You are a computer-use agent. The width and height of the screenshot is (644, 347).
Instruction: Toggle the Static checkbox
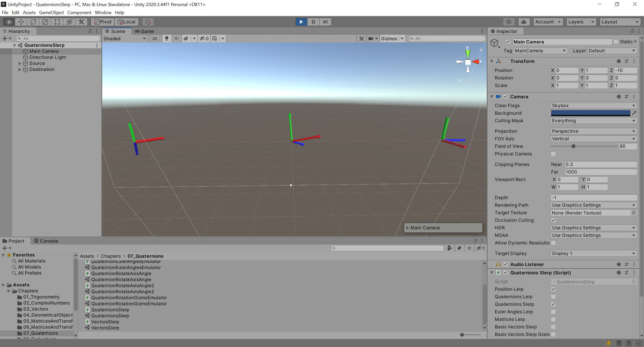pos(616,42)
